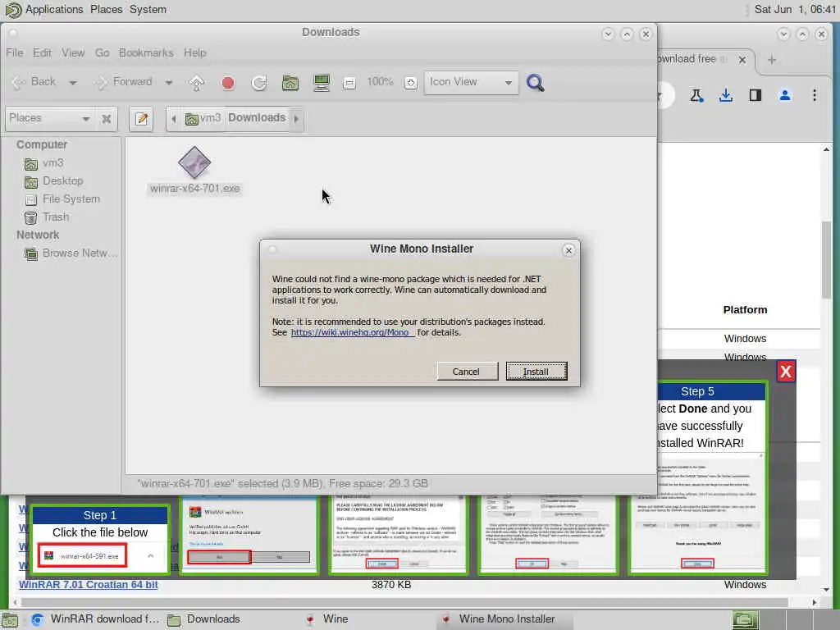840x630 pixels.
Task: Click the show desktop icon in taskbar
Action: (x=10, y=620)
